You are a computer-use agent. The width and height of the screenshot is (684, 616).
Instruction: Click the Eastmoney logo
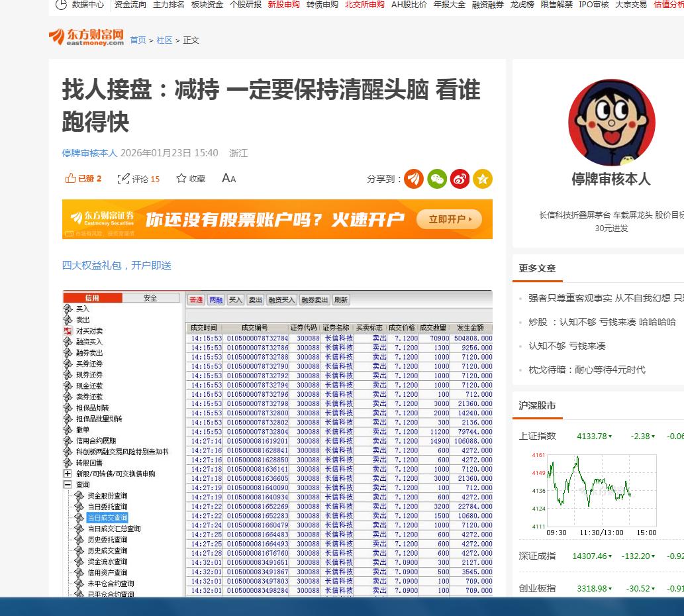click(86, 37)
